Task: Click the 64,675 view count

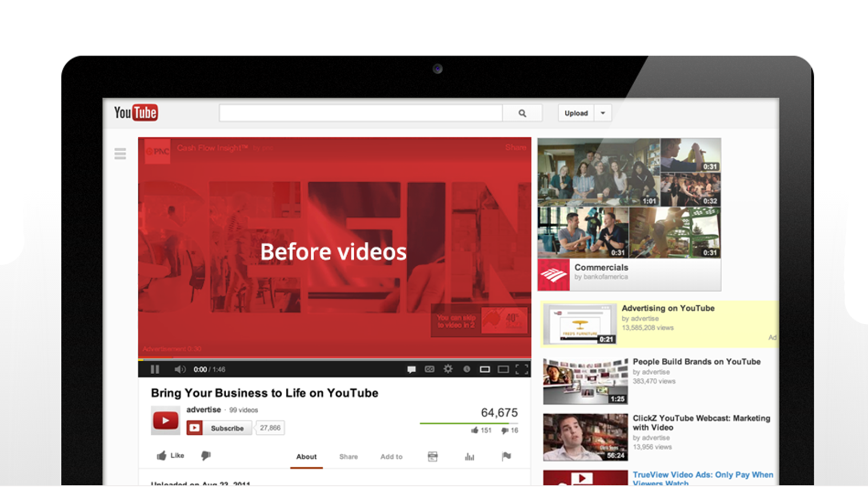Action: point(499,413)
